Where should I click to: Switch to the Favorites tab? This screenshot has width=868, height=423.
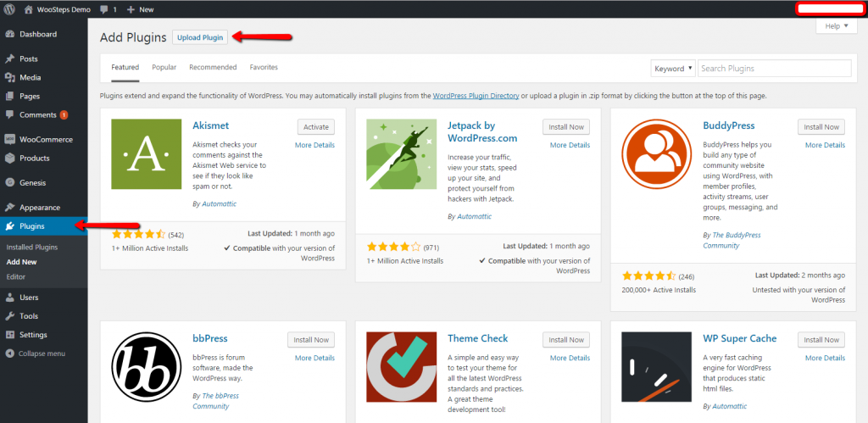(264, 68)
